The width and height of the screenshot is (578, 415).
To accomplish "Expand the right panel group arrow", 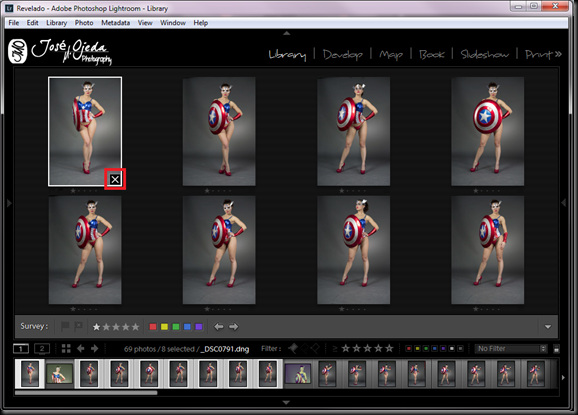I will (x=564, y=203).
